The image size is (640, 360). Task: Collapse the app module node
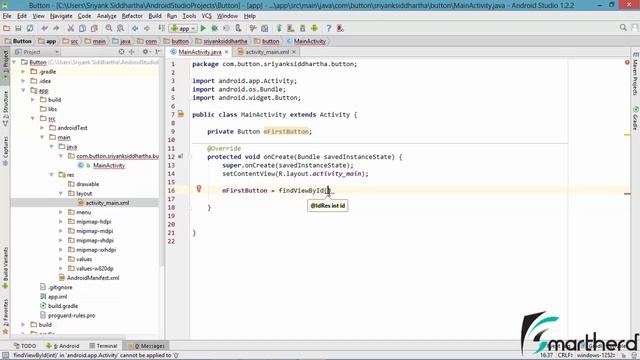coord(23,90)
